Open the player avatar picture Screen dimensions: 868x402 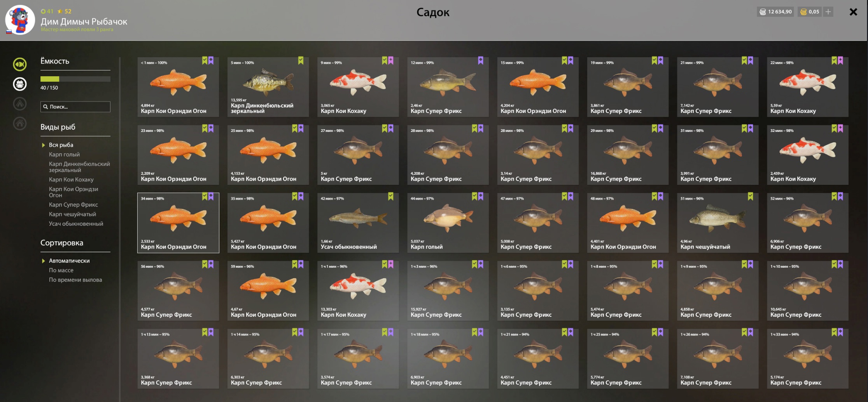click(20, 20)
